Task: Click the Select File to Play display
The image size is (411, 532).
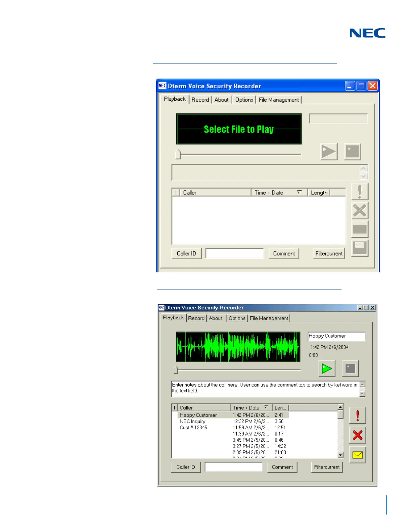Action: [x=239, y=129]
